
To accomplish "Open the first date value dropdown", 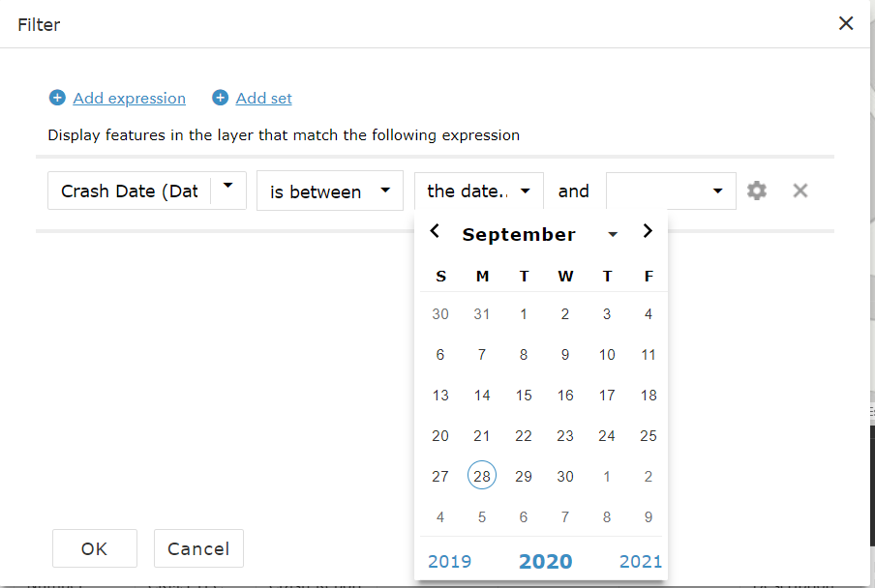I will (525, 191).
